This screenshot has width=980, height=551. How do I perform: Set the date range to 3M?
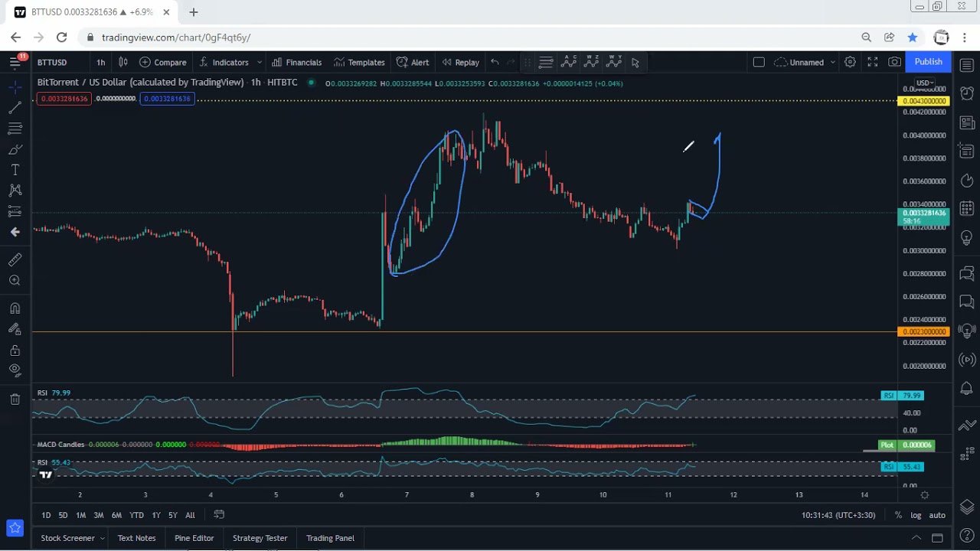tap(99, 515)
